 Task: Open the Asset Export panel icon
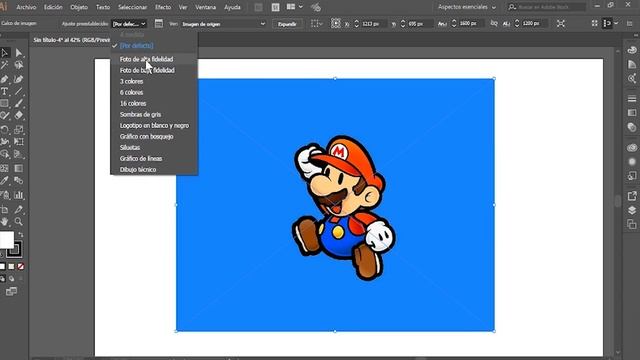pyautogui.click(x=632, y=196)
